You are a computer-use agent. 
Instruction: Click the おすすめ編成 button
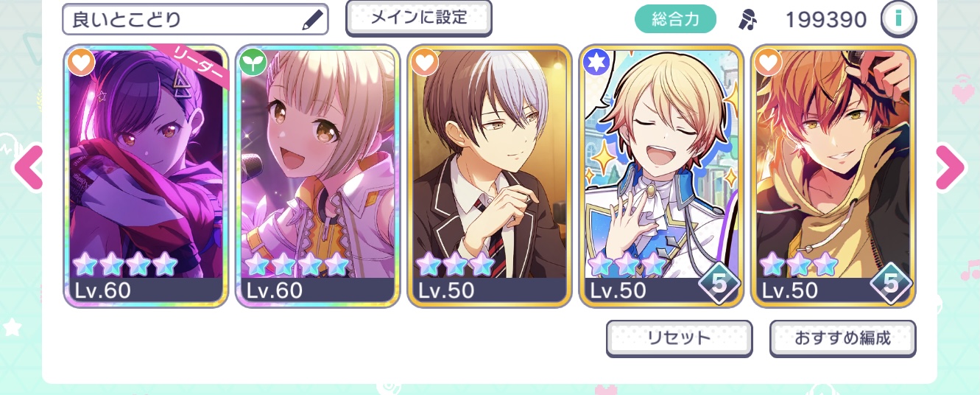coord(842,338)
